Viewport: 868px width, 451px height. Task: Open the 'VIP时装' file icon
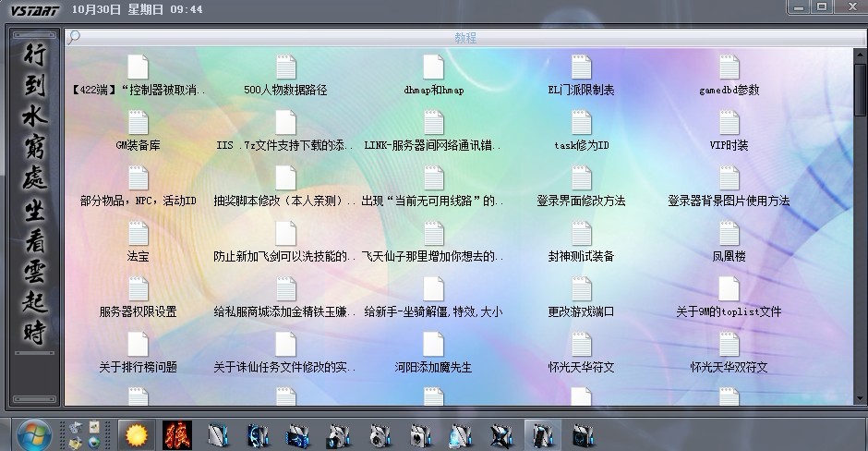pos(729,123)
